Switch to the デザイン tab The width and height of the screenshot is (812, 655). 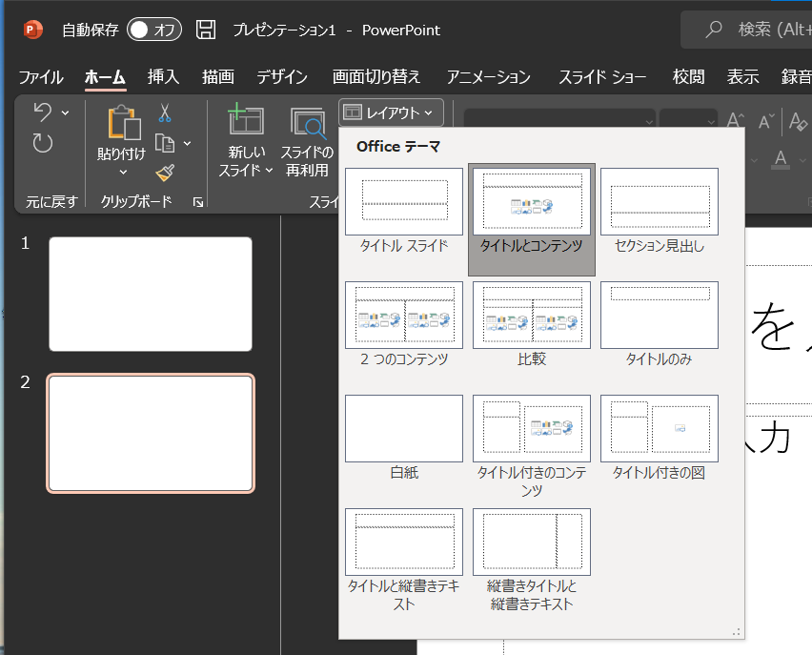(x=282, y=76)
